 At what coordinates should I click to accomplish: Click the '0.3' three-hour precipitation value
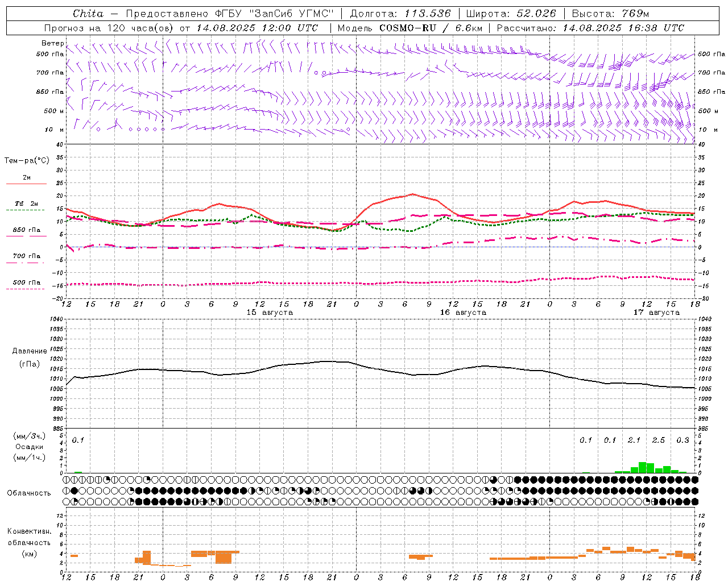coord(682,440)
